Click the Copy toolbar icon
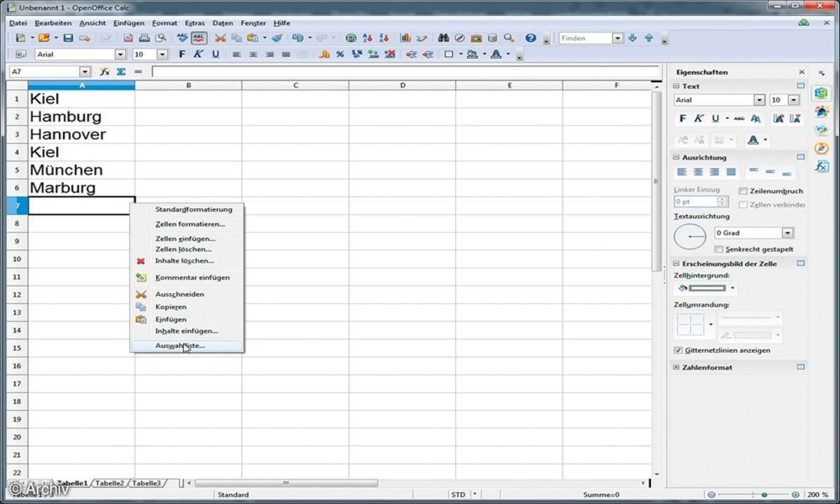Screen dimensions: 840x504 [x=237, y=38]
